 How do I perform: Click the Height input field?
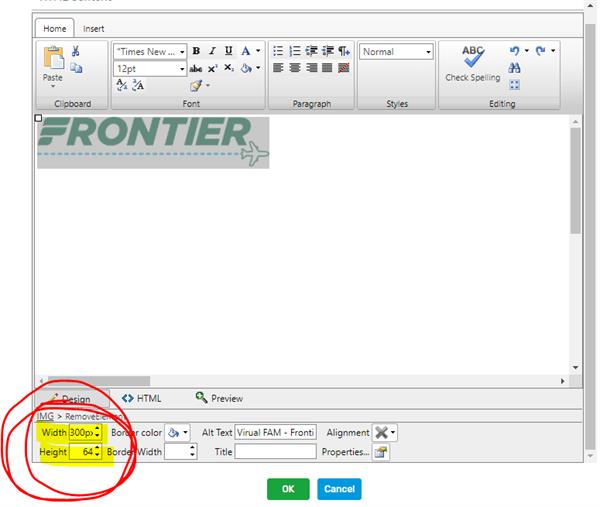pos(82,452)
